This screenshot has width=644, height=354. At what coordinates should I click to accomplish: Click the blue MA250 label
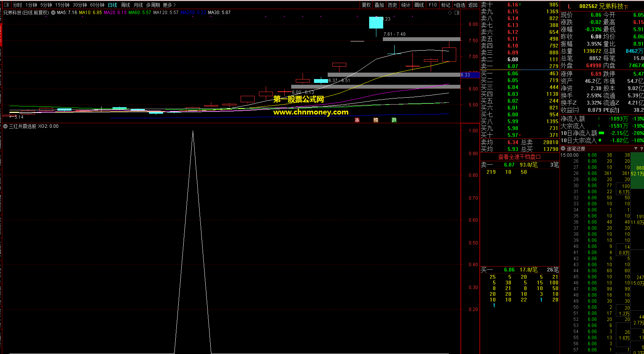coord(193,13)
